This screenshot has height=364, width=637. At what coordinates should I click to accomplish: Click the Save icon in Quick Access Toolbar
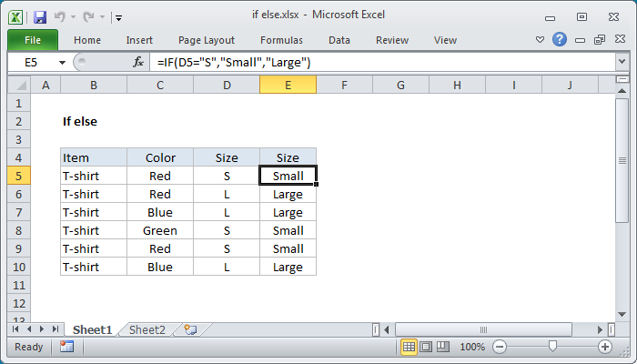coord(39,16)
